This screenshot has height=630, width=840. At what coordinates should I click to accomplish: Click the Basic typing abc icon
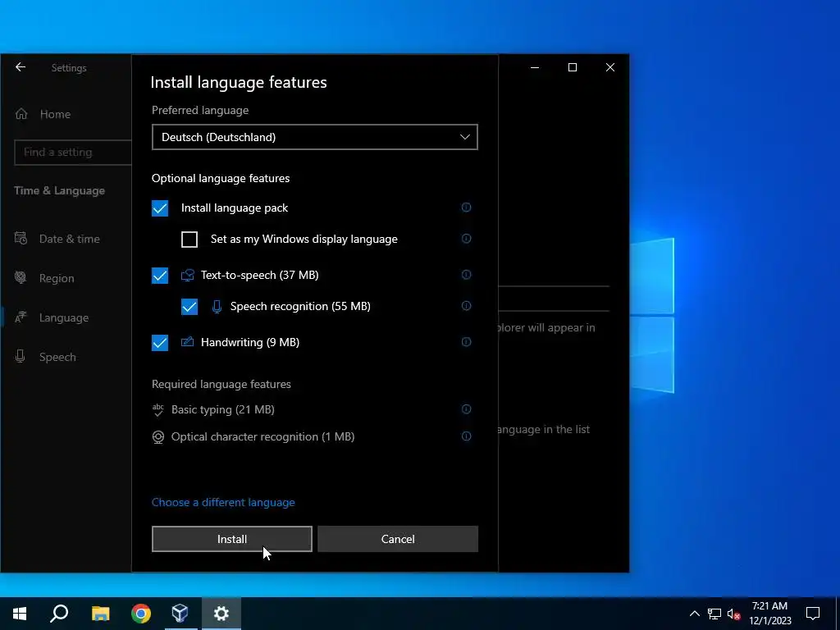coord(158,410)
